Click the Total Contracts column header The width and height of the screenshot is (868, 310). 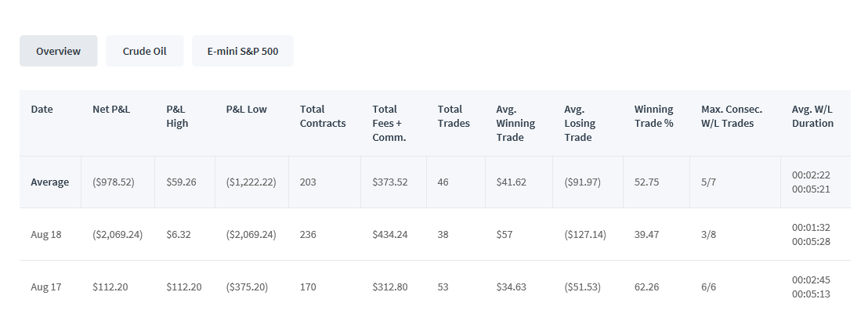pyautogui.click(x=323, y=116)
